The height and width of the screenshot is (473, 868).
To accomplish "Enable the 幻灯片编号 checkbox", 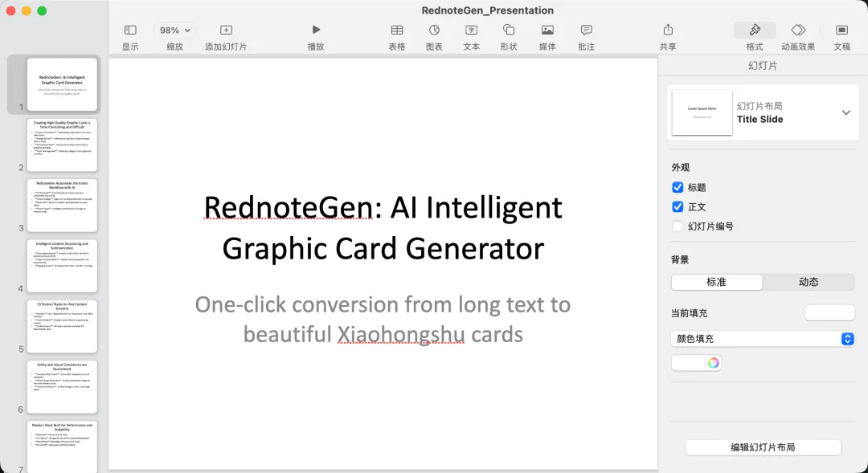I will (677, 226).
